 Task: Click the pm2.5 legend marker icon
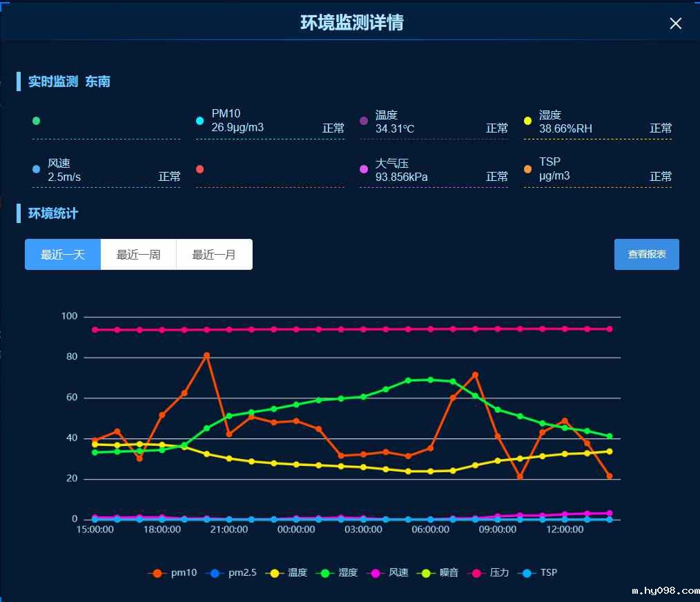[214, 572]
